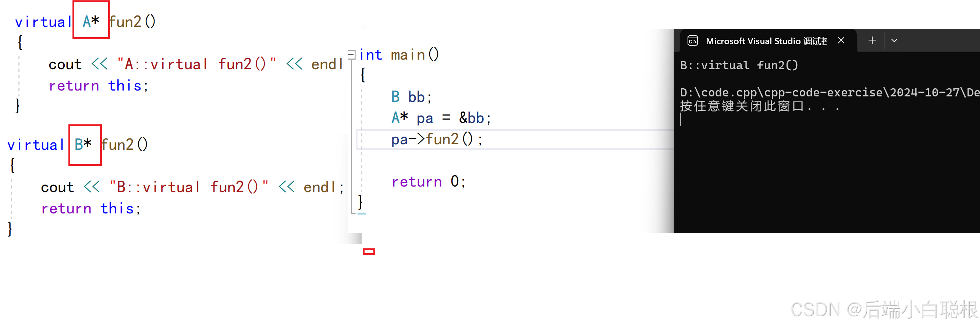Image resolution: width=980 pixels, height=326 pixels.
Task: Click the 'B::virtual fun2()' console output line
Action: coord(739,65)
